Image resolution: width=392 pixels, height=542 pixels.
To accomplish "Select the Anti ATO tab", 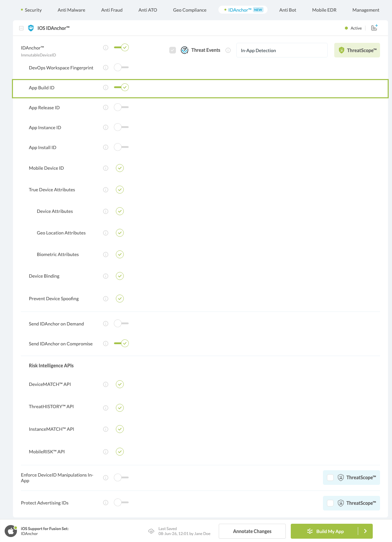I will coord(148,10).
